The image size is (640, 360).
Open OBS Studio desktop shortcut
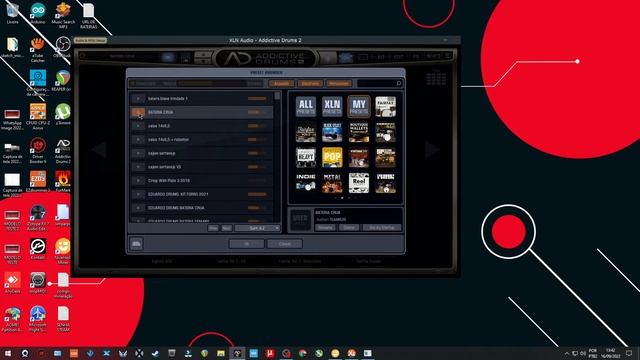pyautogui.click(x=63, y=47)
